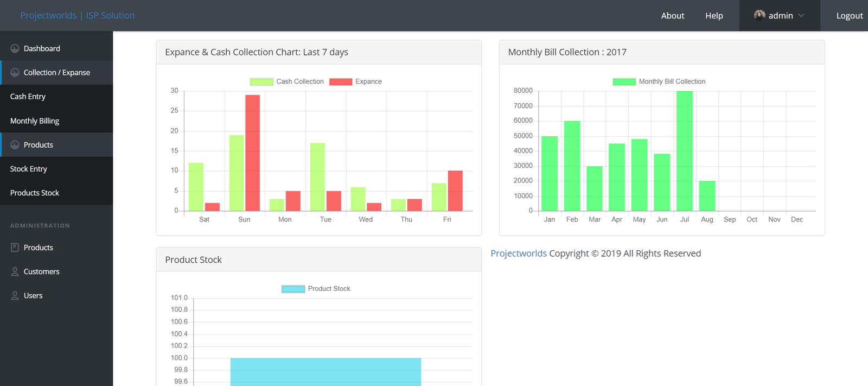Click the Dashboard gauge icon in sidebar

pyautogui.click(x=15, y=48)
